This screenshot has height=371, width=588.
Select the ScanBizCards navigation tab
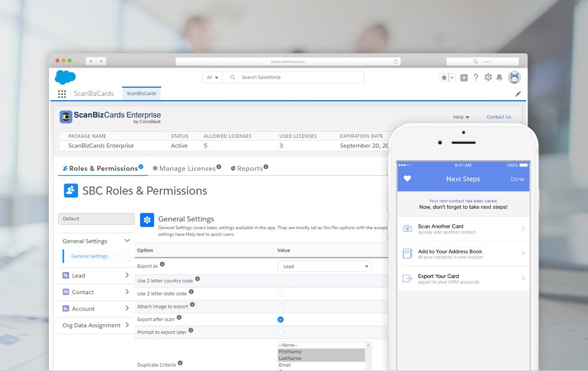tap(141, 93)
